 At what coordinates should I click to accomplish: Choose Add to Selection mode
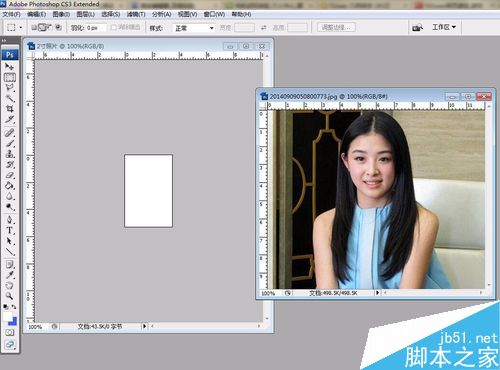click(42, 27)
